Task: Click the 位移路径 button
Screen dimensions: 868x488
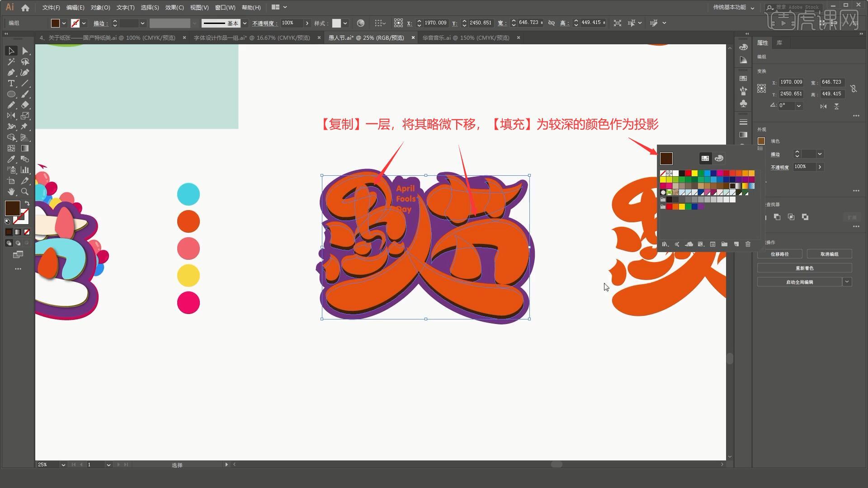Action: [780, 254]
